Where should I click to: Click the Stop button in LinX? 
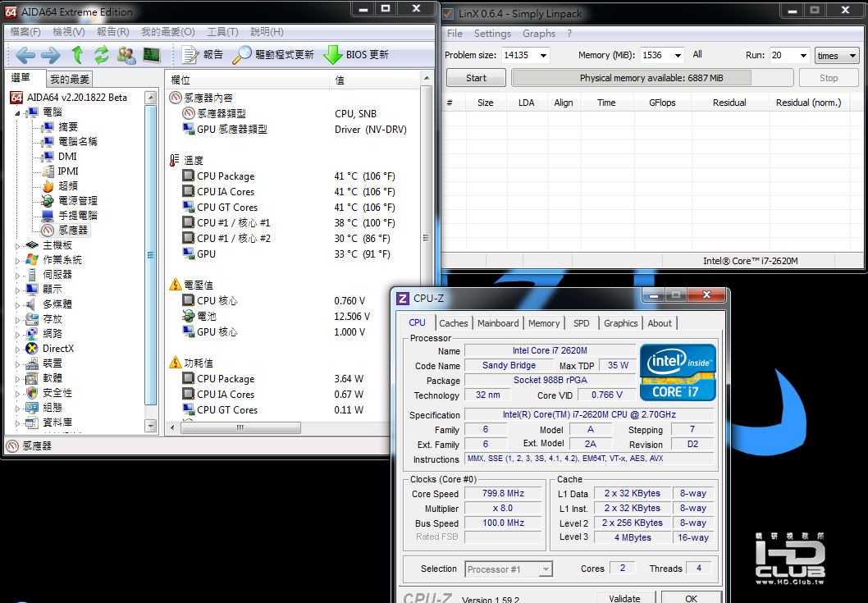pos(829,78)
